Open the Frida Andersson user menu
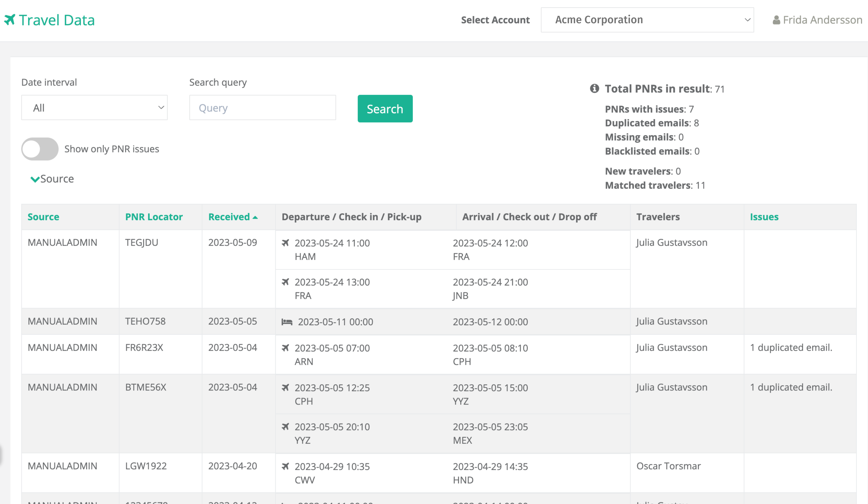 (x=822, y=20)
